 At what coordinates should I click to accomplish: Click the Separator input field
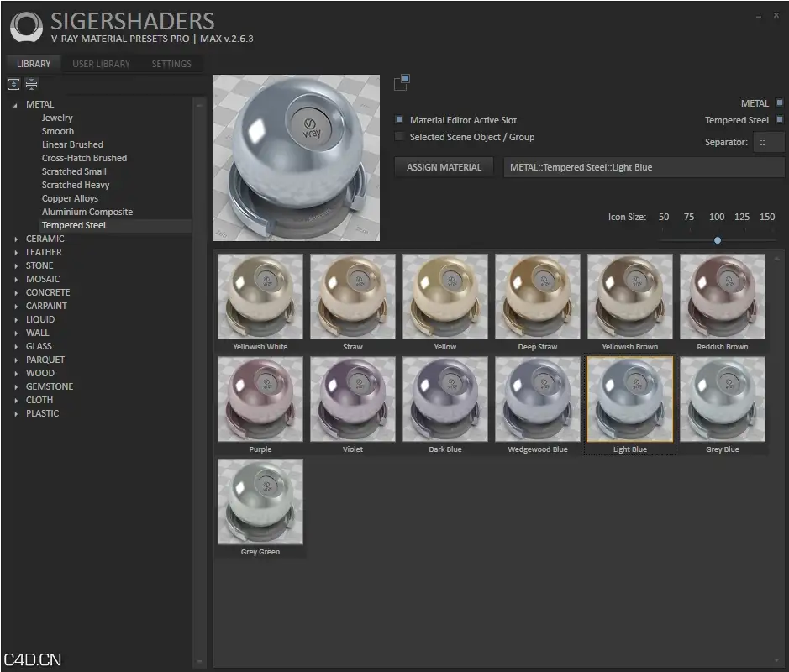pos(768,142)
